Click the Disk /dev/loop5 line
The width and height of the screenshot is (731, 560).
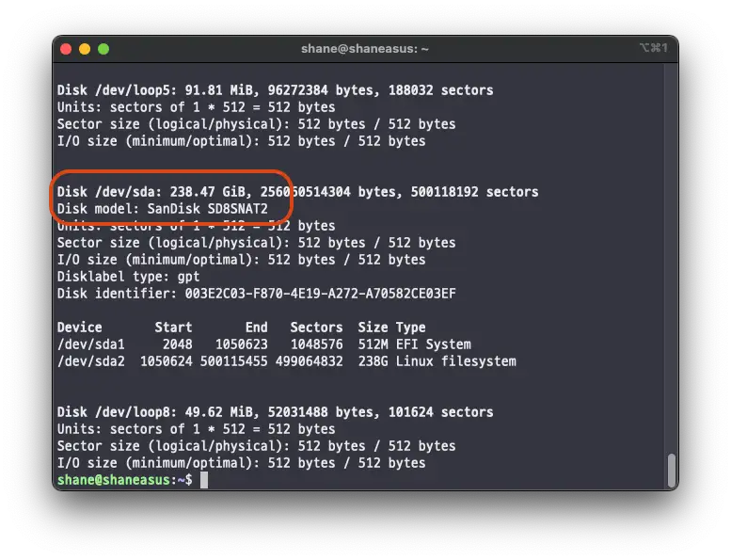point(275,90)
